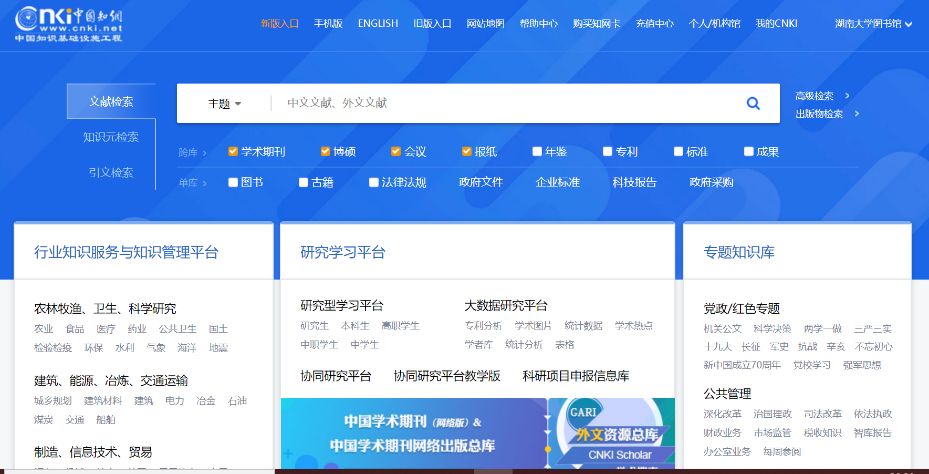Open 我的CNKI menu item

(777, 24)
